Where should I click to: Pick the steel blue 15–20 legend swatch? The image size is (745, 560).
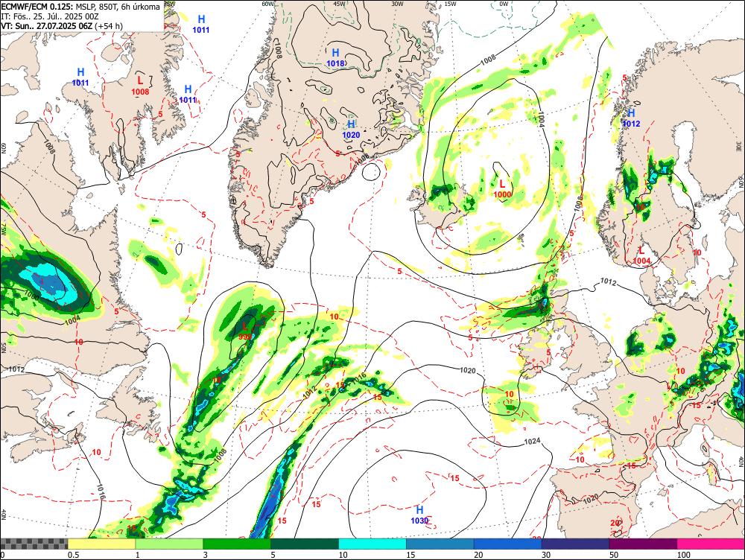440,544
